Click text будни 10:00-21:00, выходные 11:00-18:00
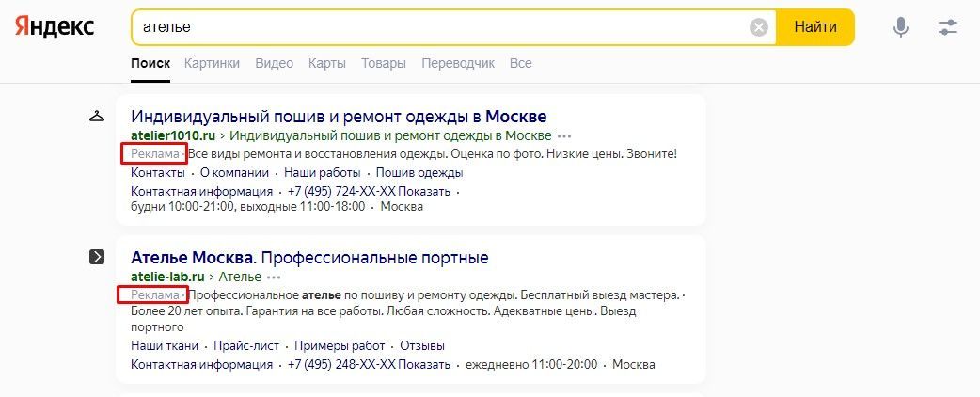This screenshot has width=980, height=397. pos(248,206)
